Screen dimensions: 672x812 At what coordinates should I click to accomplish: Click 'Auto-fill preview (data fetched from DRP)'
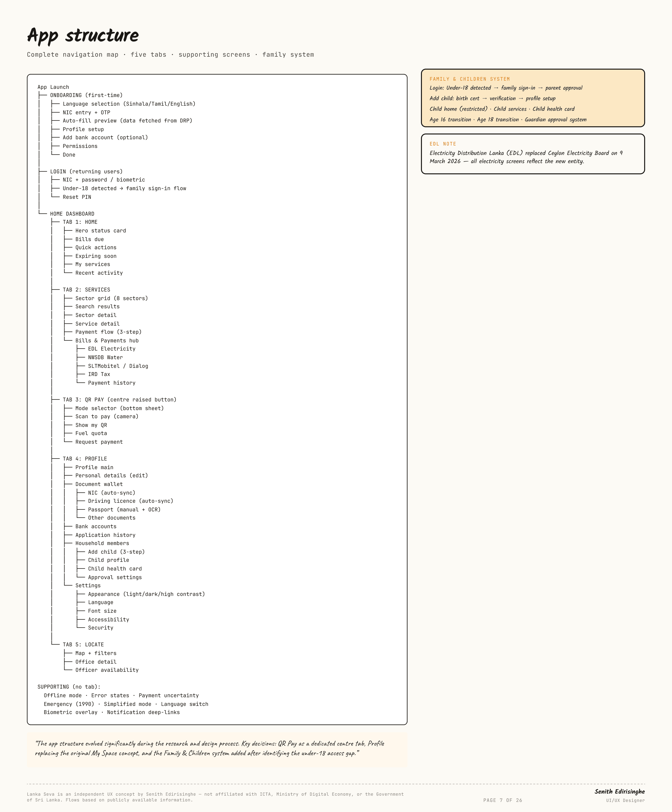click(127, 121)
